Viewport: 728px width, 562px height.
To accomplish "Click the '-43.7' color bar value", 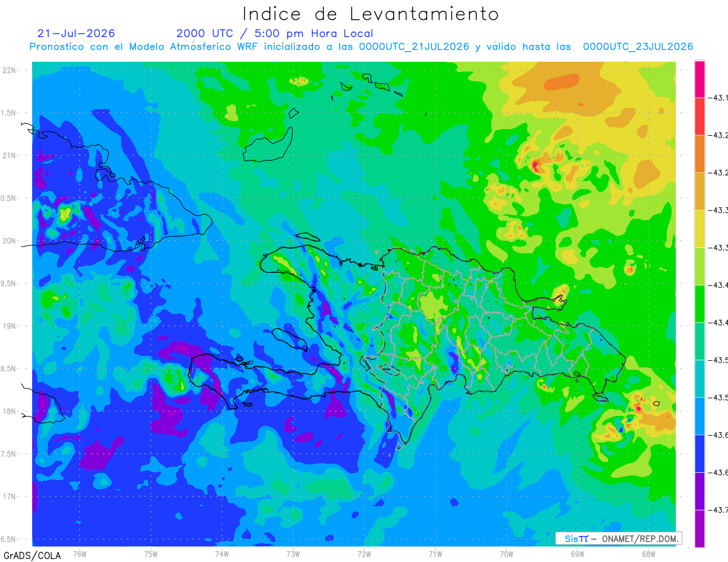I will pyautogui.click(x=718, y=510).
